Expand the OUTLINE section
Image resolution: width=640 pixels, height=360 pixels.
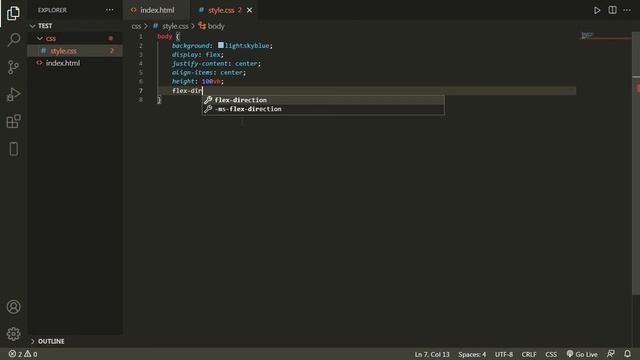click(75, 341)
